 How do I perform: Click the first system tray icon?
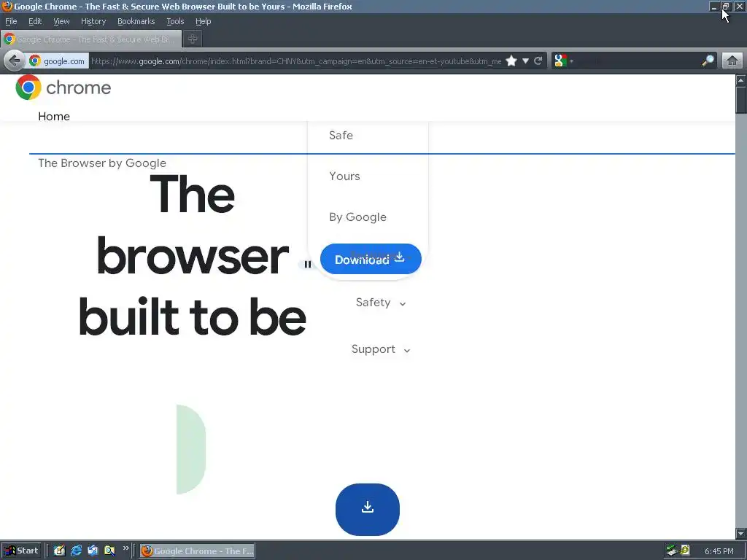(x=672, y=551)
